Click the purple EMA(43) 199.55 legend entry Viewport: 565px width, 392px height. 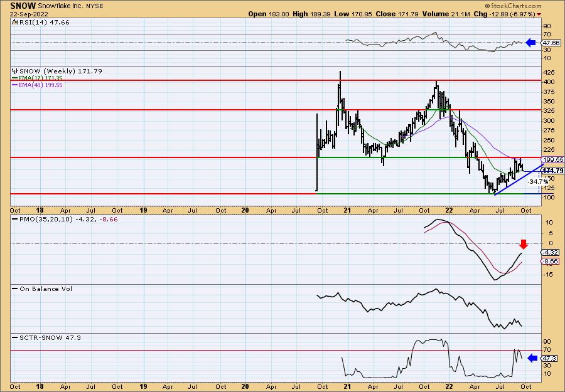pyautogui.click(x=38, y=85)
